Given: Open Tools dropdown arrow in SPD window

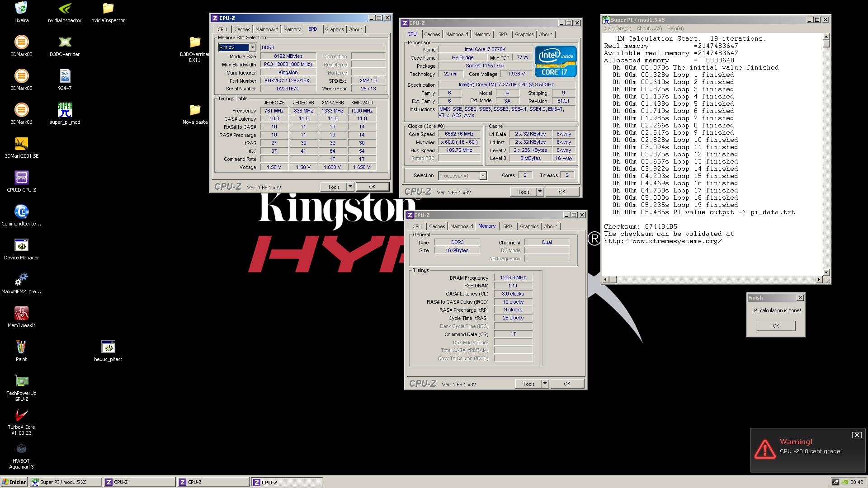Looking at the screenshot, I should (349, 187).
